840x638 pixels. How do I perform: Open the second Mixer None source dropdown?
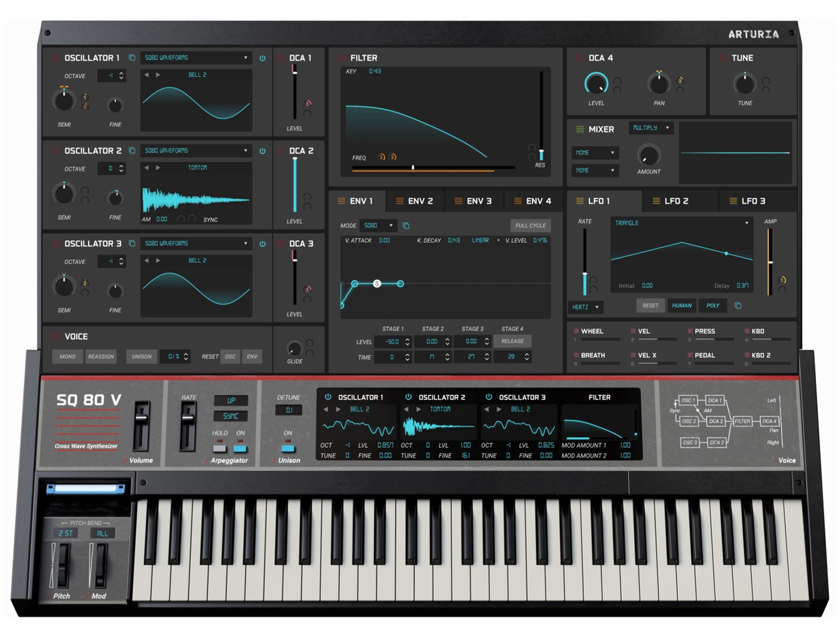(x=595, y=170)
